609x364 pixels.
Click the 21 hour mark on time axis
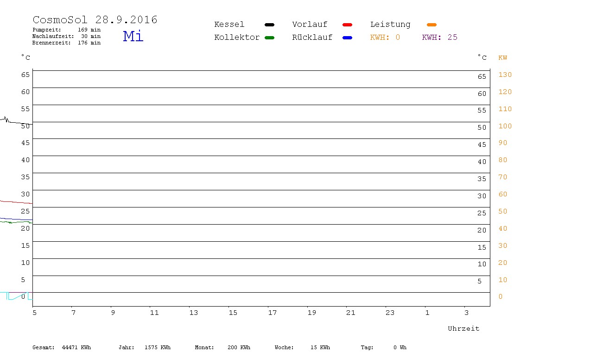pos(350,313)
